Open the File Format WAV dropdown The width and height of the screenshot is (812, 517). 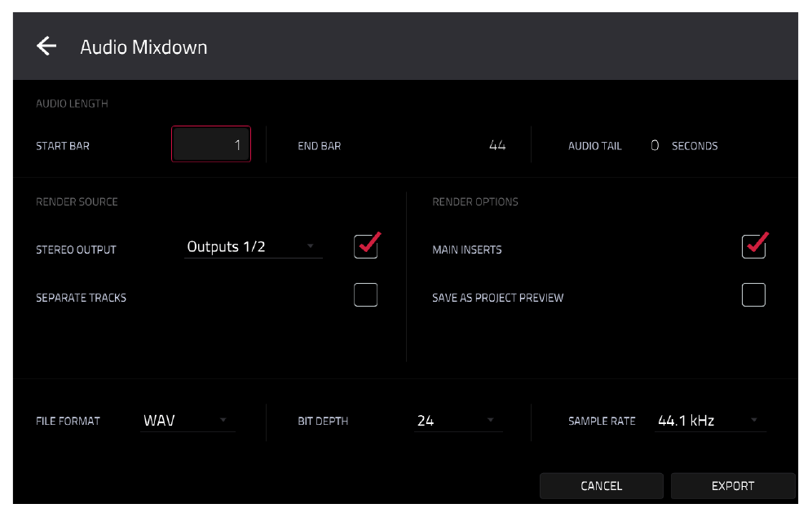pyautogui.click(x=188, y=420)
